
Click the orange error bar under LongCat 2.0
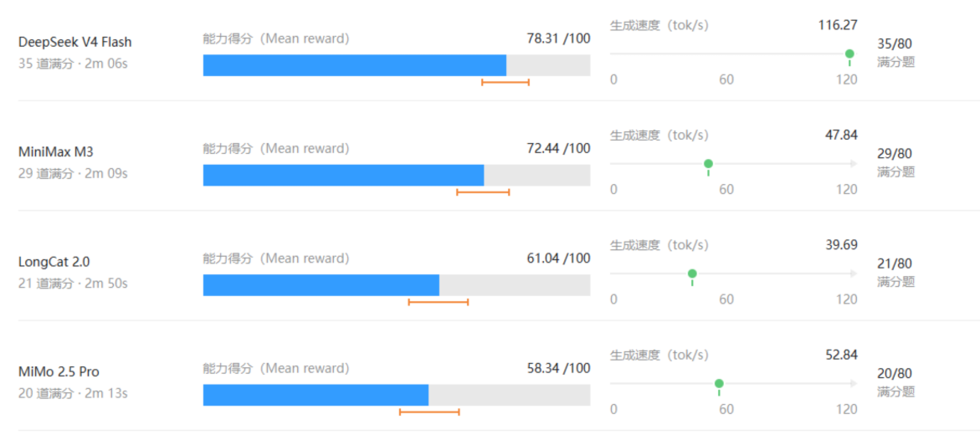[439, 303]
